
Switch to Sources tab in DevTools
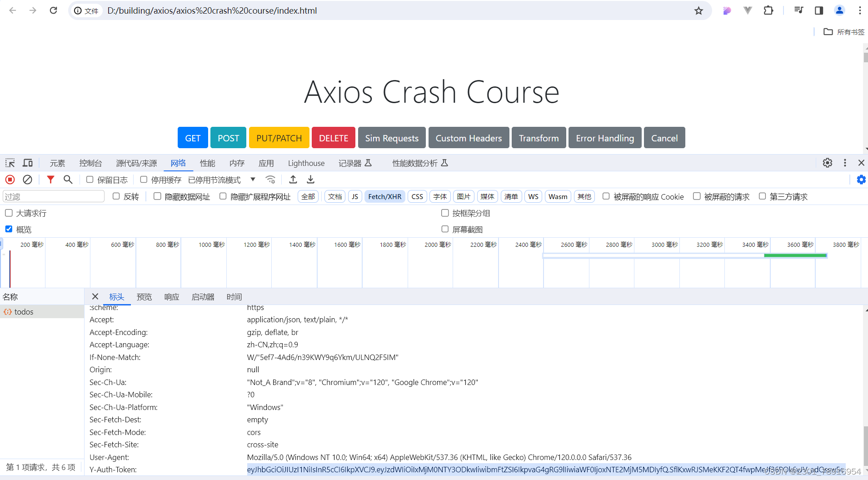click(x=136, y=163)
